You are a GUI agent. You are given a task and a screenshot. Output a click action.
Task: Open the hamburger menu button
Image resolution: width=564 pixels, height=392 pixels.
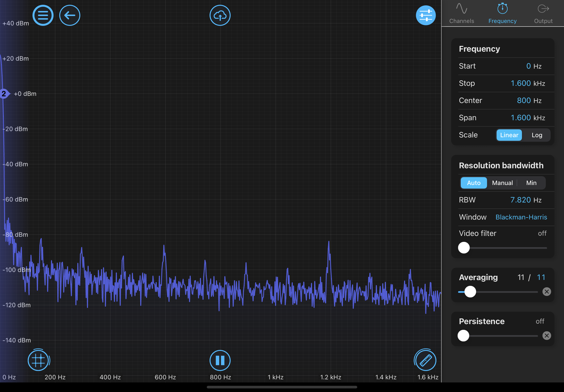43,16
